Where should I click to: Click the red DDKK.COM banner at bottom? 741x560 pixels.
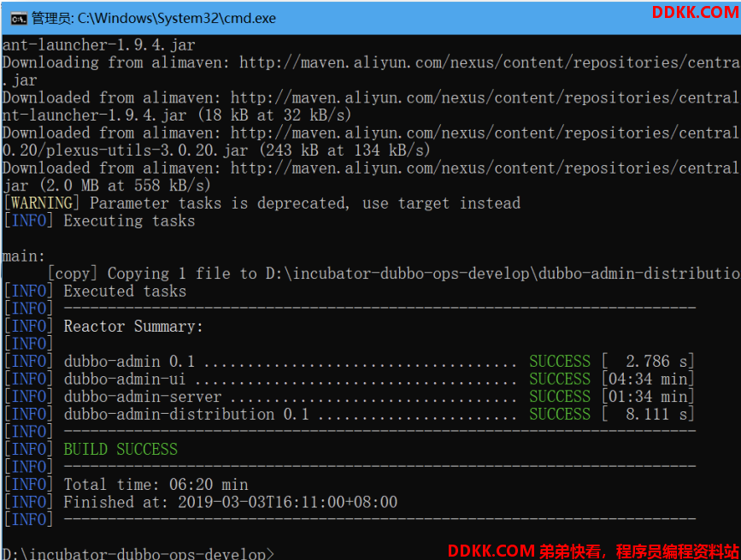(592, 551)
